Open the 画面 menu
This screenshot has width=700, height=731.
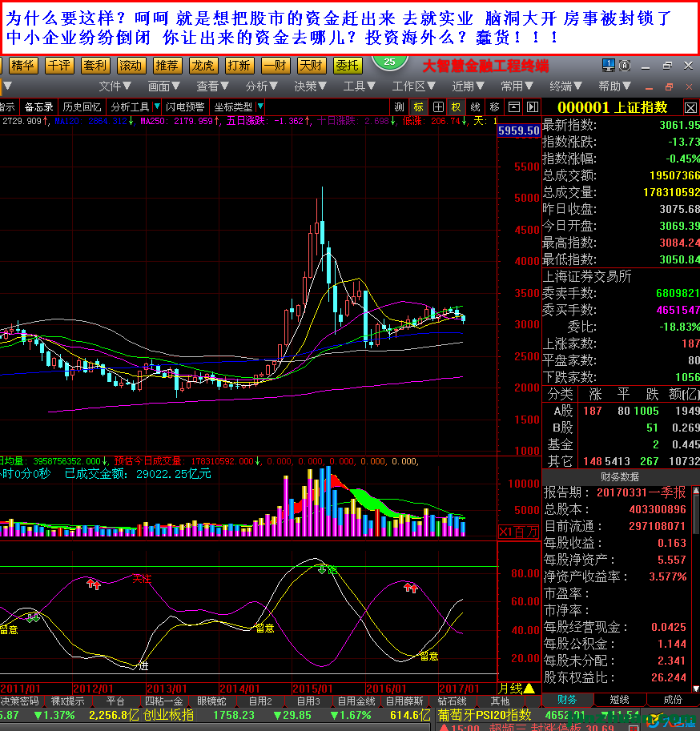[163, 86]
